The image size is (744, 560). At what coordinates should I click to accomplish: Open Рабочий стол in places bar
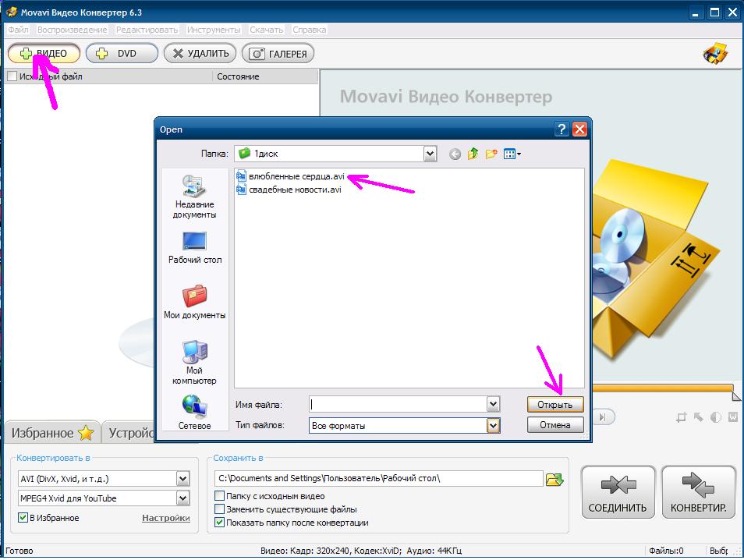pos(194,247)
